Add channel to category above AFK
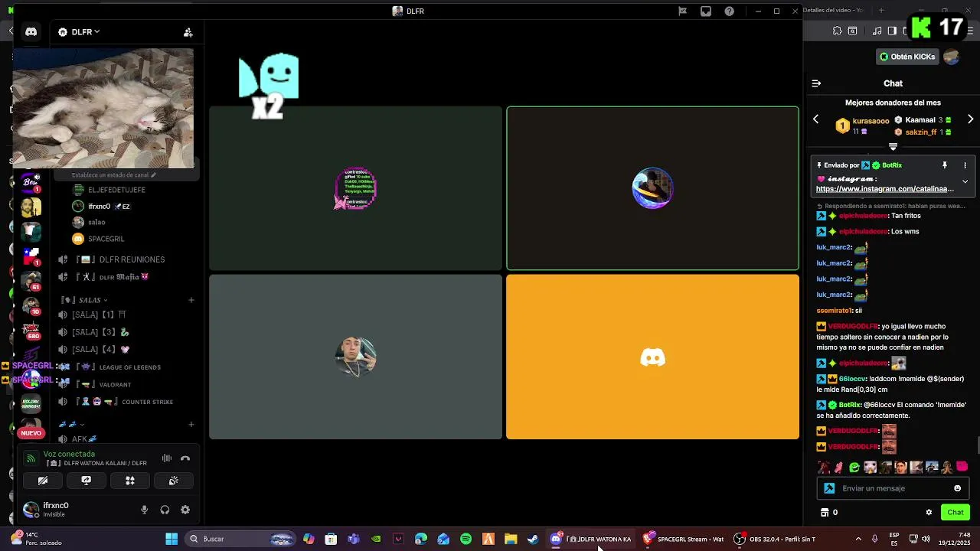Screen dimensions: 980x551 coord(191,424)
